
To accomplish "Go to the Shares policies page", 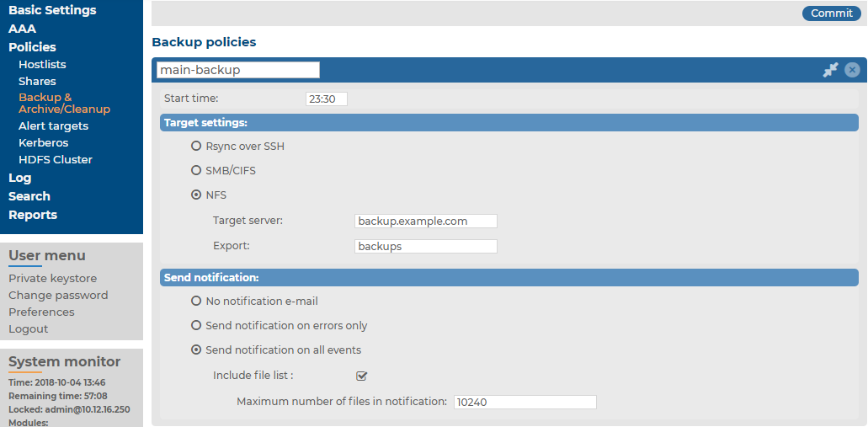I will [x=37, y=81].
